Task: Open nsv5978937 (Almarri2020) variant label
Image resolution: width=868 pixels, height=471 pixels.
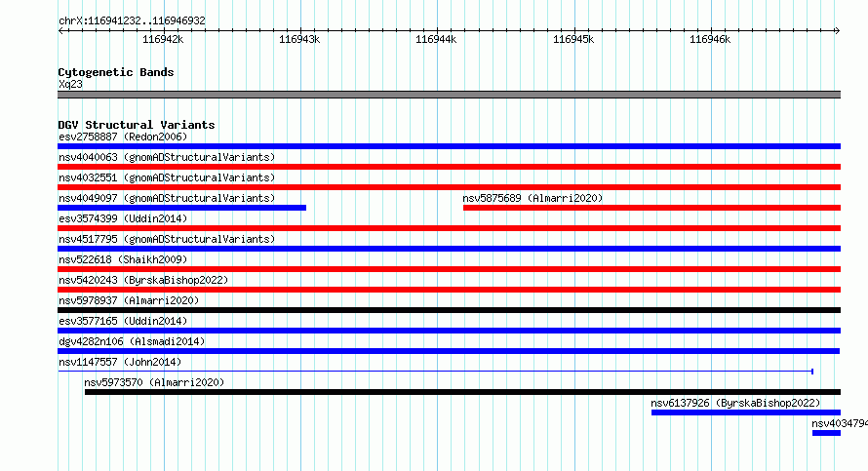Action: tap(129, 300)
